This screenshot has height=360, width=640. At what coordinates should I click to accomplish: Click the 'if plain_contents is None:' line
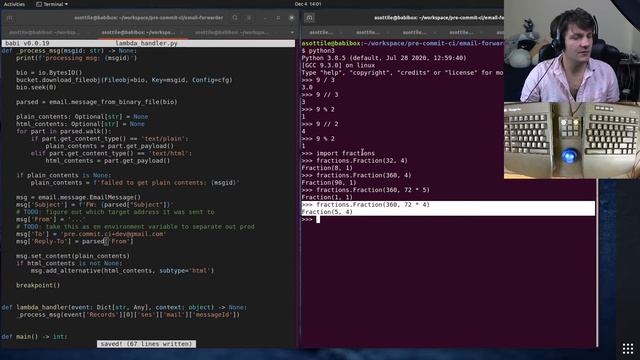pyautogui.click(x=63, y=176)
